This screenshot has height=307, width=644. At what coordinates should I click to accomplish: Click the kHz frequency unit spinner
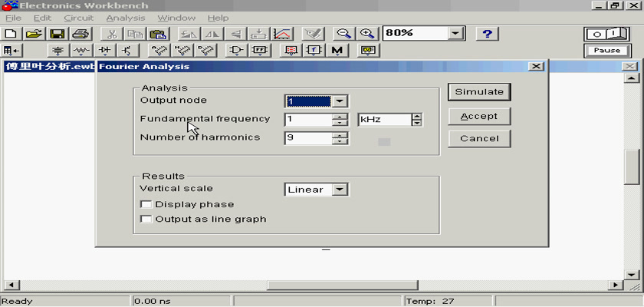click(x=416, y=120)
